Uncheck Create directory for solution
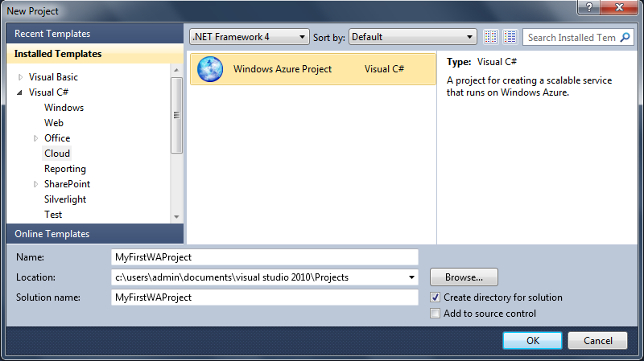644x361 pixels. pyautogui.click(x=436, y=297)
